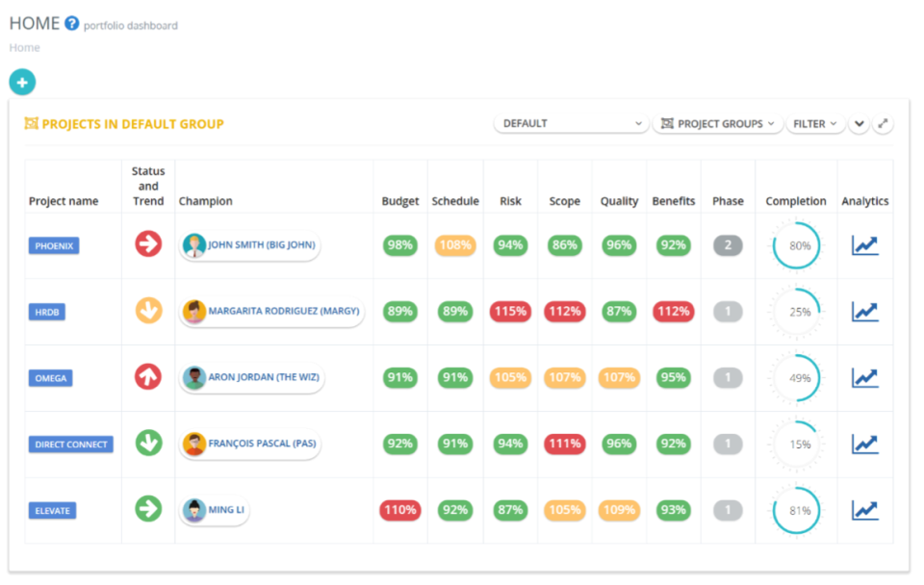The width and height of the screenshot is (924, 585).
Task: Expand the widget to fullscreen with the arrows icon
Action: click(x=883, y=123)
